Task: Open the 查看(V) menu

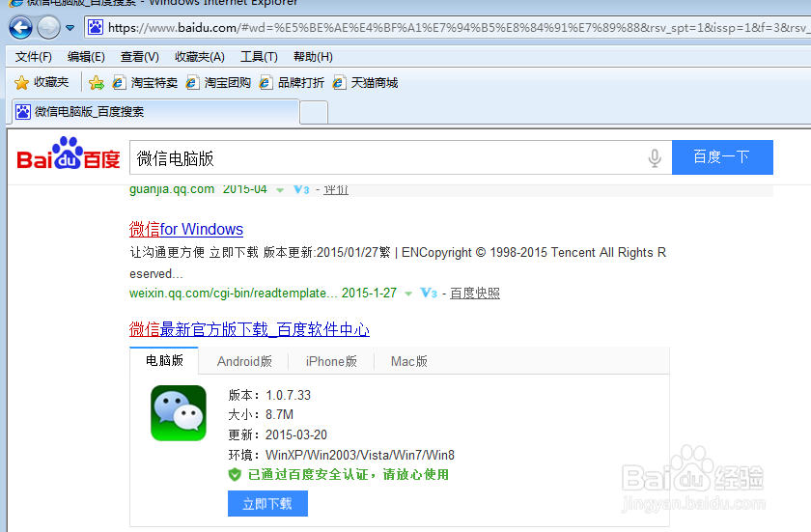Action: 140,57
